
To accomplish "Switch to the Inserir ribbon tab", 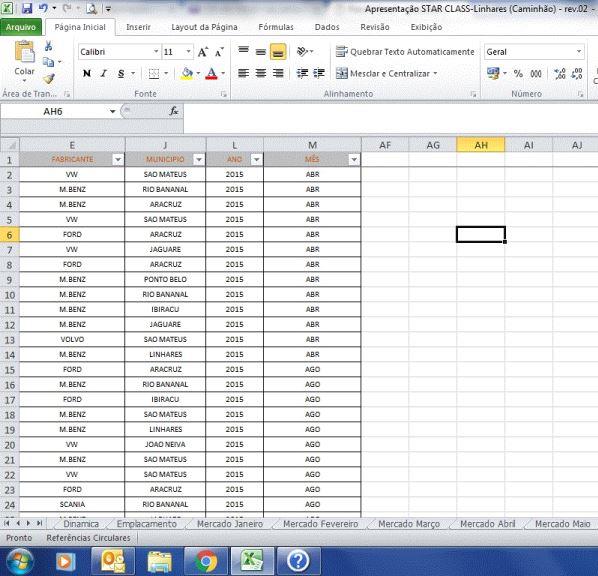I will click(138, 27).
